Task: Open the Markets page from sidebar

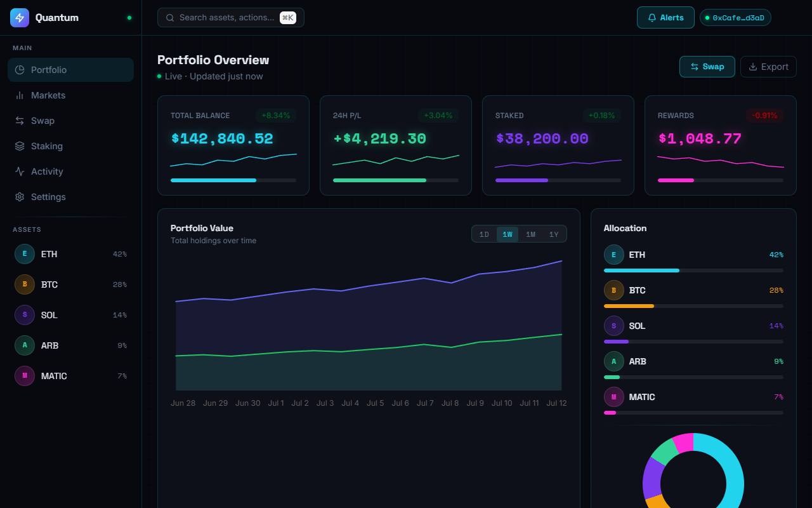Action: point(71,95)
